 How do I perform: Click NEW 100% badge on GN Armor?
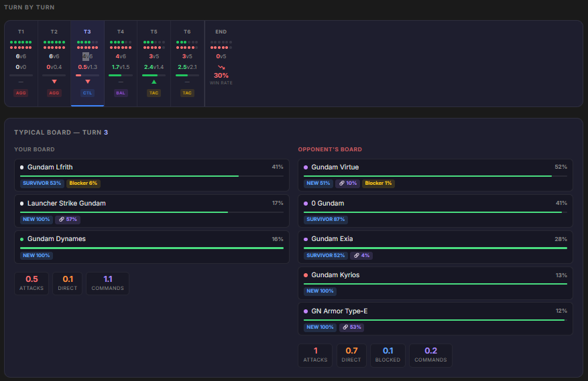[320, 327]
